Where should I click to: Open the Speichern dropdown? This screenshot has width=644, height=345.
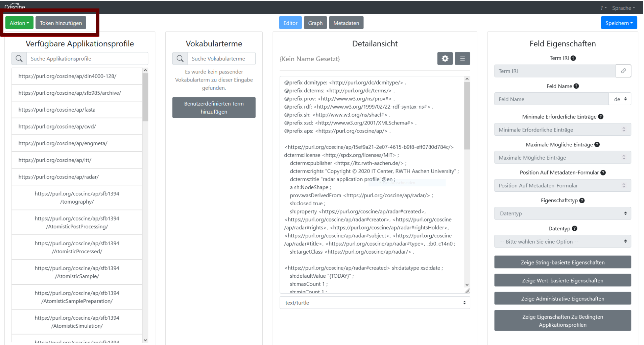[619, 23]
